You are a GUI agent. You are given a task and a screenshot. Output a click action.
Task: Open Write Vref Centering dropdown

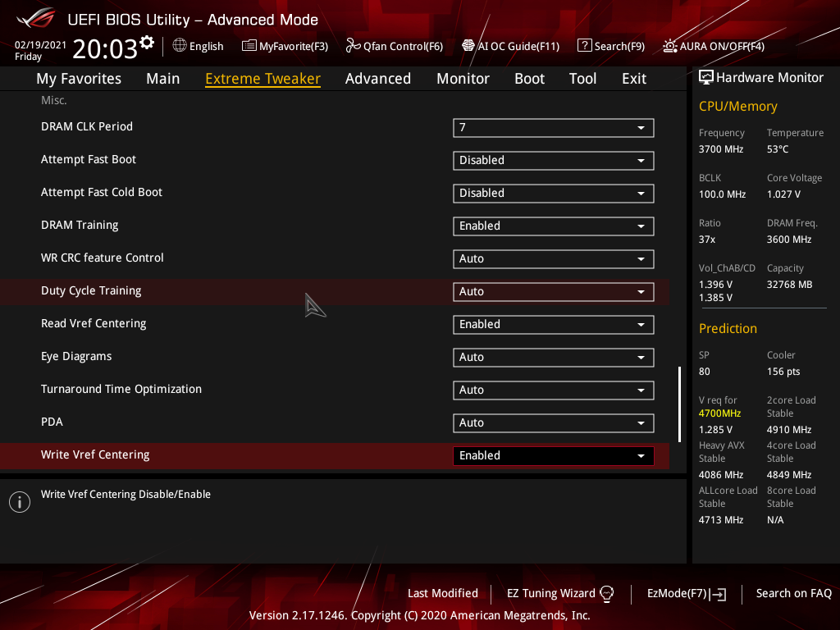coord(554,456)
